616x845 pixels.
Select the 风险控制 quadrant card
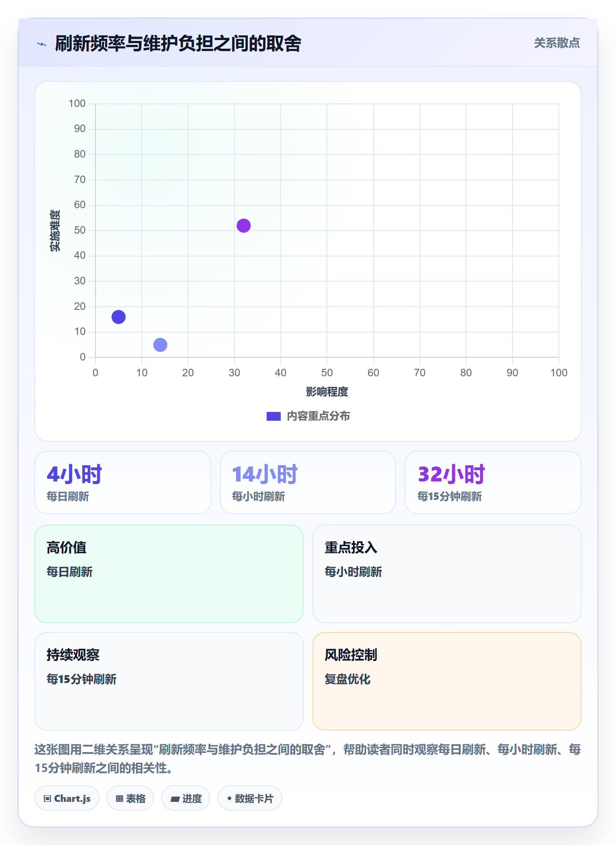(x=447, y=681)
